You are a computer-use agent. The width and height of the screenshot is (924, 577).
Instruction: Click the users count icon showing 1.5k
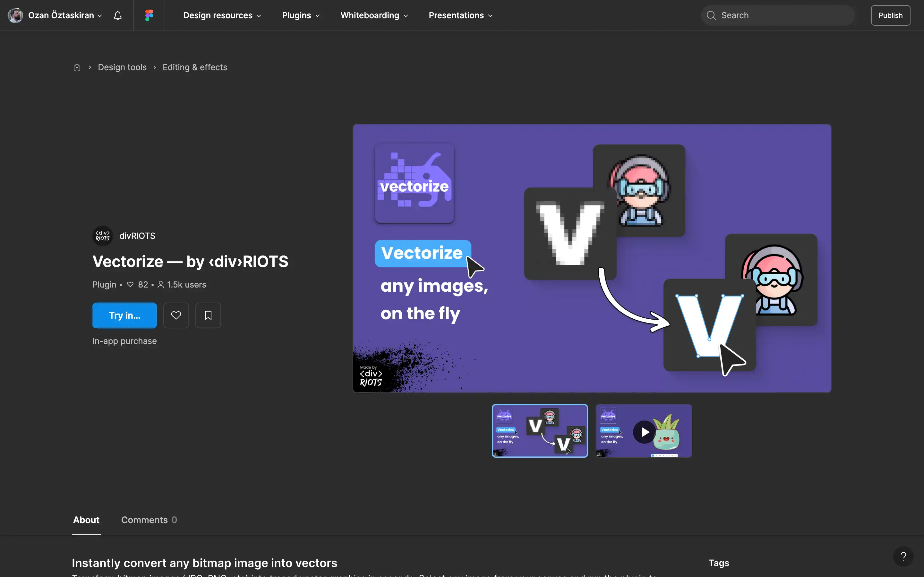click(161, 284)
